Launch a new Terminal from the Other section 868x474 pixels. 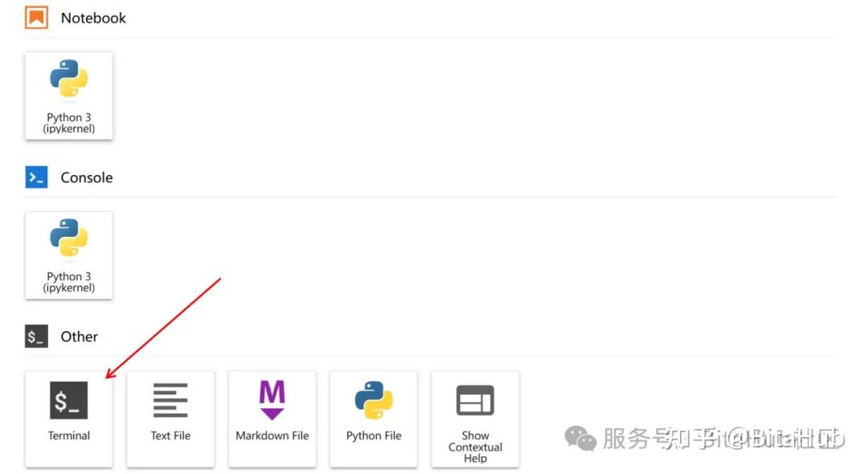click(x=68, y=418)
